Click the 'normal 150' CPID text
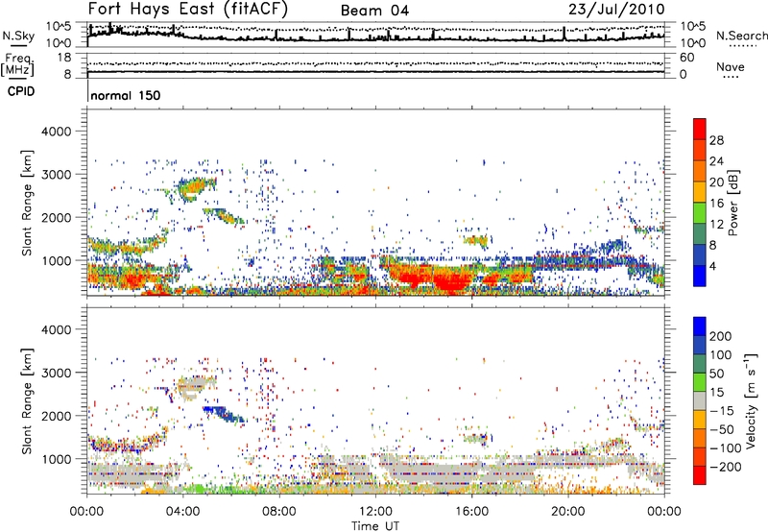The image size is (768, 532). (126, 95)
